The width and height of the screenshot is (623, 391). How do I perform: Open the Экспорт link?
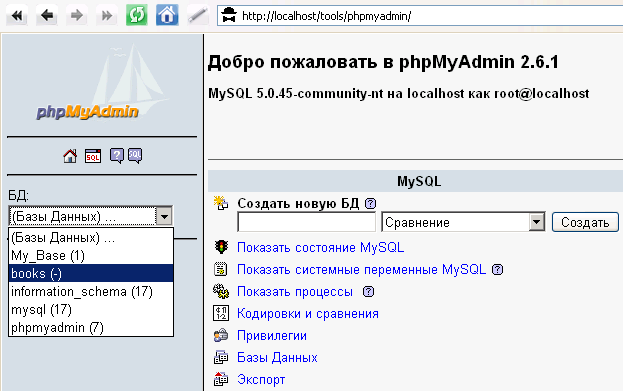[261, 380]
